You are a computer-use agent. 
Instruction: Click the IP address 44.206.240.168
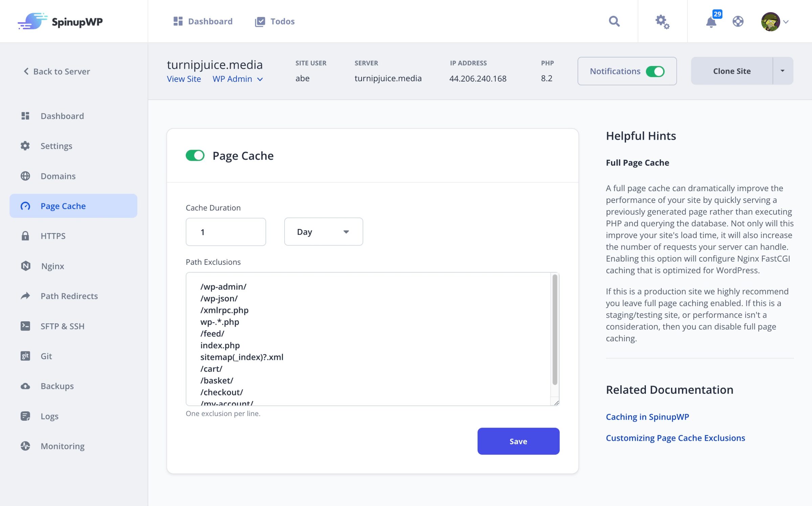pos(478,78)
